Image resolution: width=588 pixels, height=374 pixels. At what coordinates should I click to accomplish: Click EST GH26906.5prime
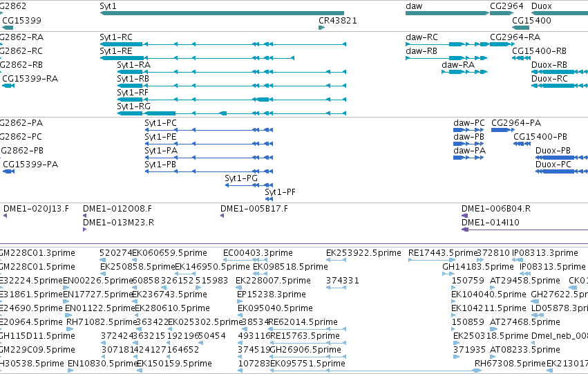tap(308, 357)
